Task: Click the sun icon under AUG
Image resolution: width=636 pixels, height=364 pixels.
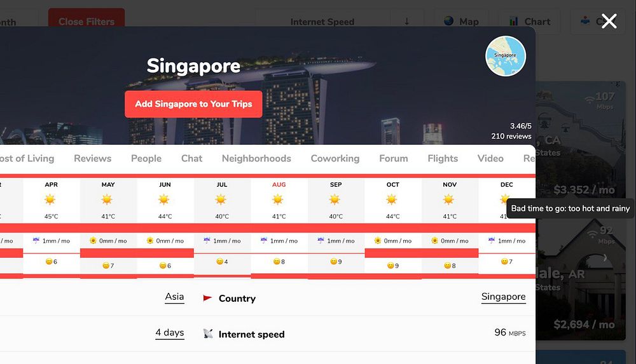Action: click(278, 199)
